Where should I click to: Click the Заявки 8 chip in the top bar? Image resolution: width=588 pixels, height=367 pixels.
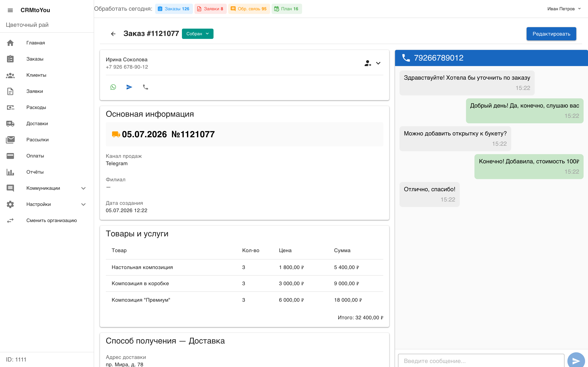(x=210, y=9)
